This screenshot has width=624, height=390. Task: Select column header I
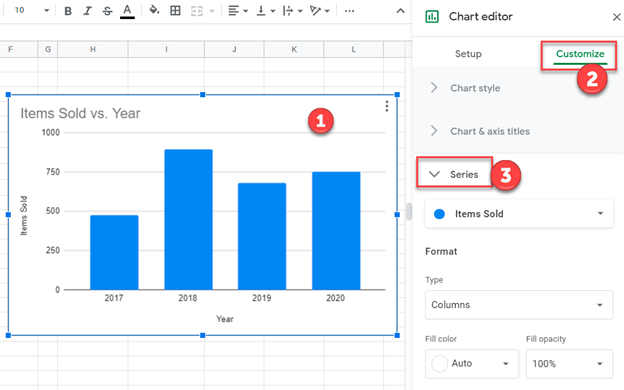click(x=166, y=49)
